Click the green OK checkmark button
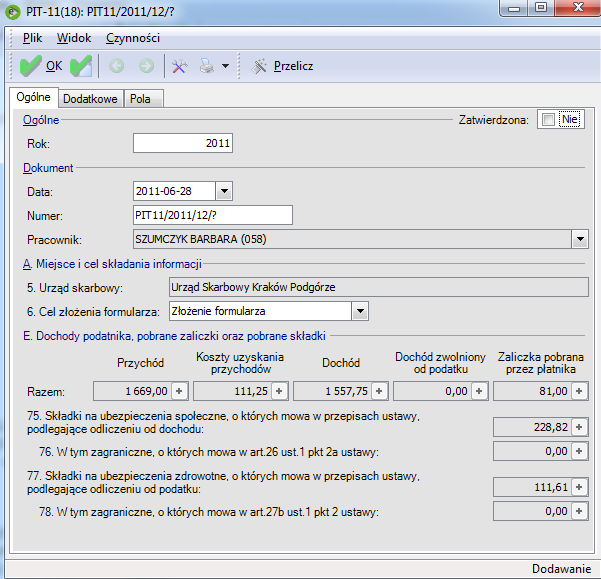The width and height of the screenshot is (601, 579). pyautogui.click(x=41, y=66)
